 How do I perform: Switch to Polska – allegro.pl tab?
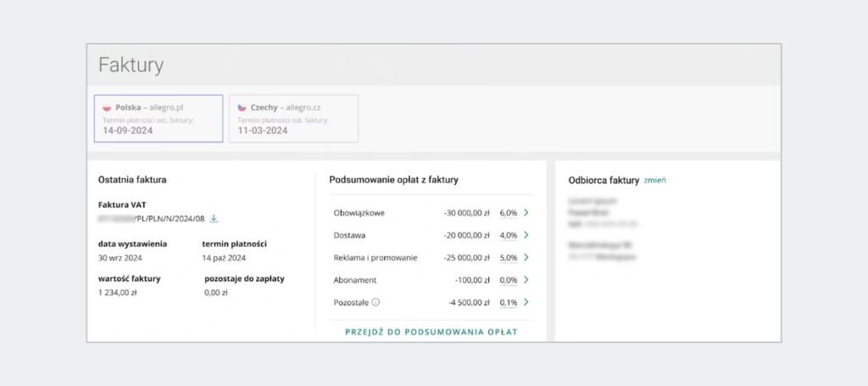click(x=159, y=118)
